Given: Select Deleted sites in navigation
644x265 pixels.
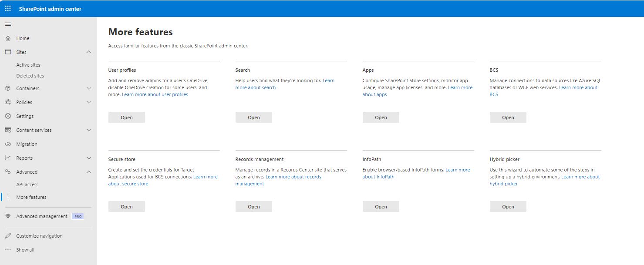Looking at the screenshot, I should coord(30,76).
